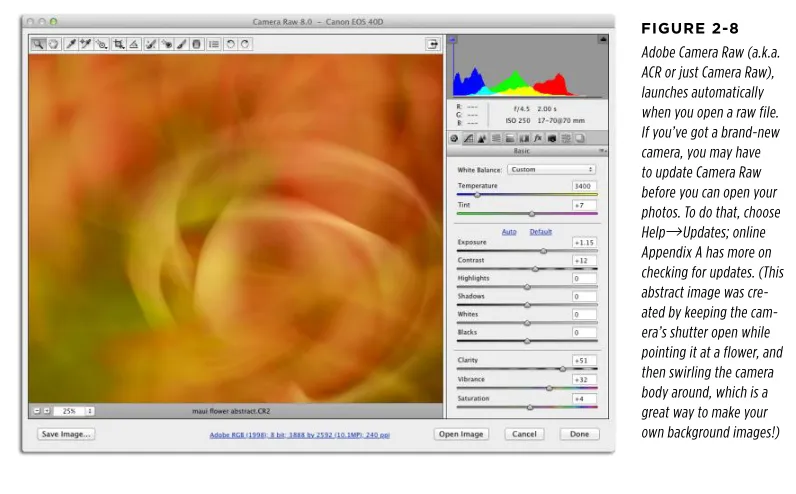Select the Red Eye Removal tool

point(167,44)
